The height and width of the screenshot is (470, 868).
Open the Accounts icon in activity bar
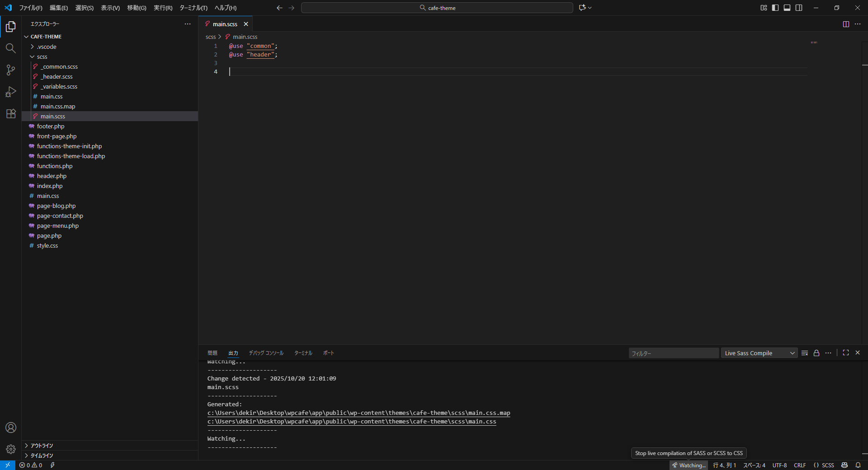pyautogui.click(x=11, y=428)
